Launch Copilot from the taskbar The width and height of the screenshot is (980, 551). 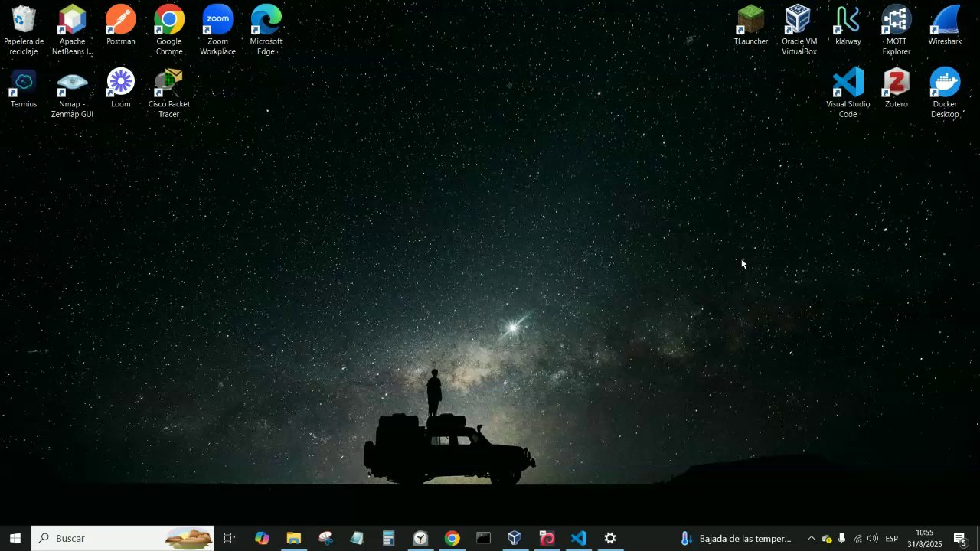click(x=262, y=538)
